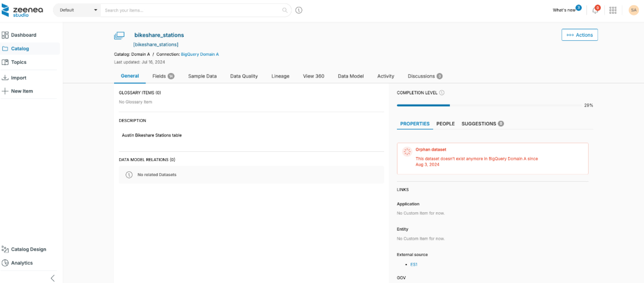The width and height of the screenshot is (644, 283).
Task: Switch to the Fields tab
Action: [x=162, y=76]
